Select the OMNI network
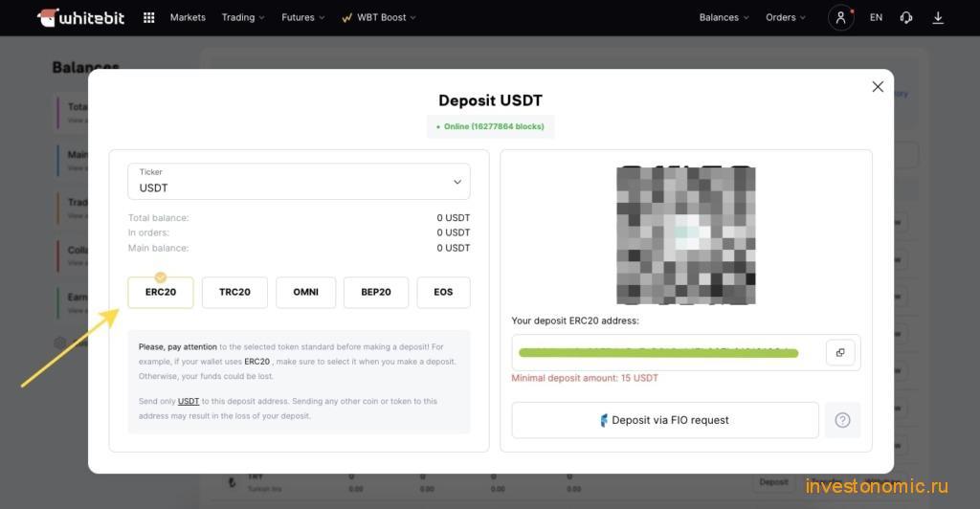This screenshot has width=980, height=509. tap(305, 292)
